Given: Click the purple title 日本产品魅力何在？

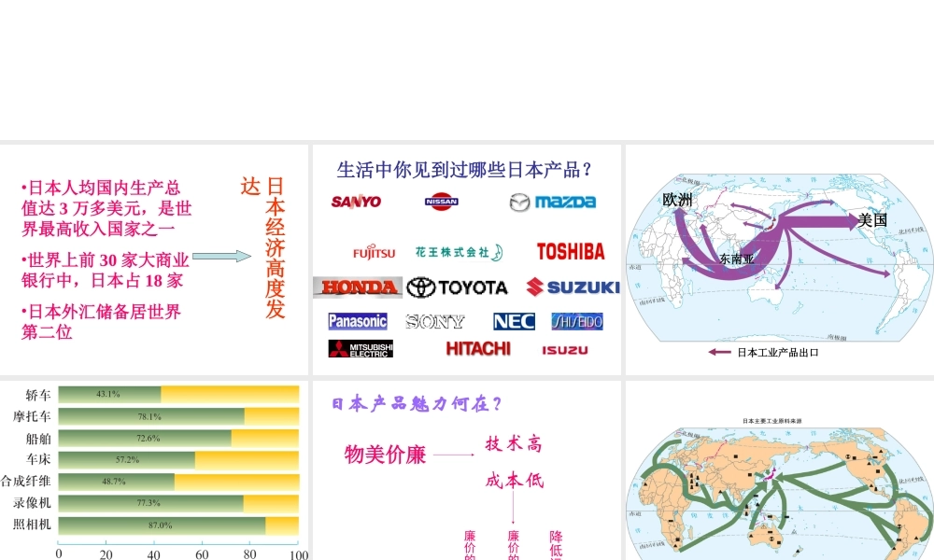Looking at the screenshot, I should click(x=417, y=404).
